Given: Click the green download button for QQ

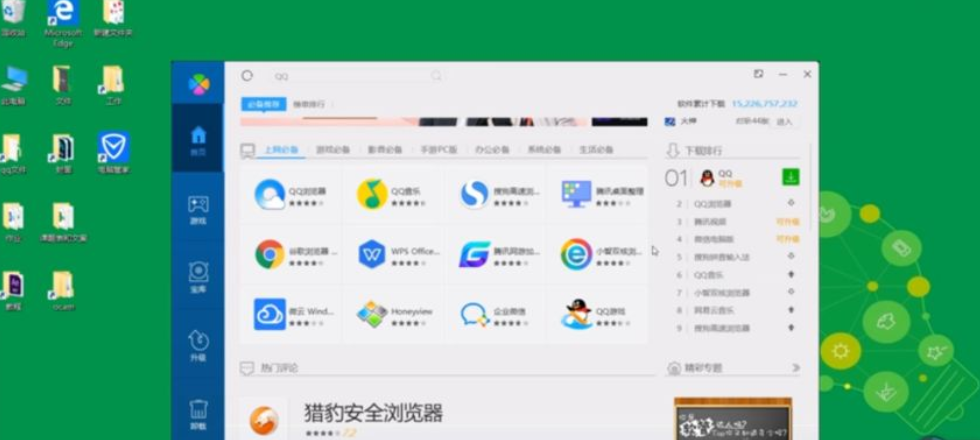Looking at the screenshot, I should pyautogui.click(x=791, y=178).
